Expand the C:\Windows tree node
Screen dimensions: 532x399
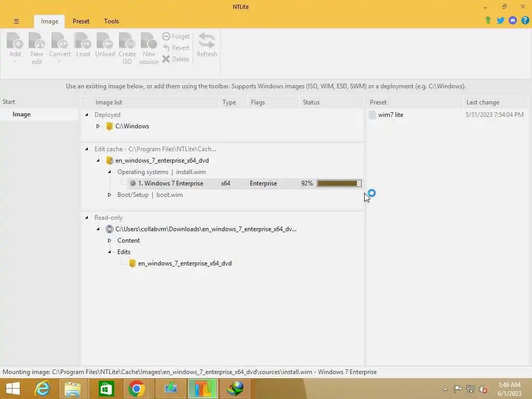[98, 126]
